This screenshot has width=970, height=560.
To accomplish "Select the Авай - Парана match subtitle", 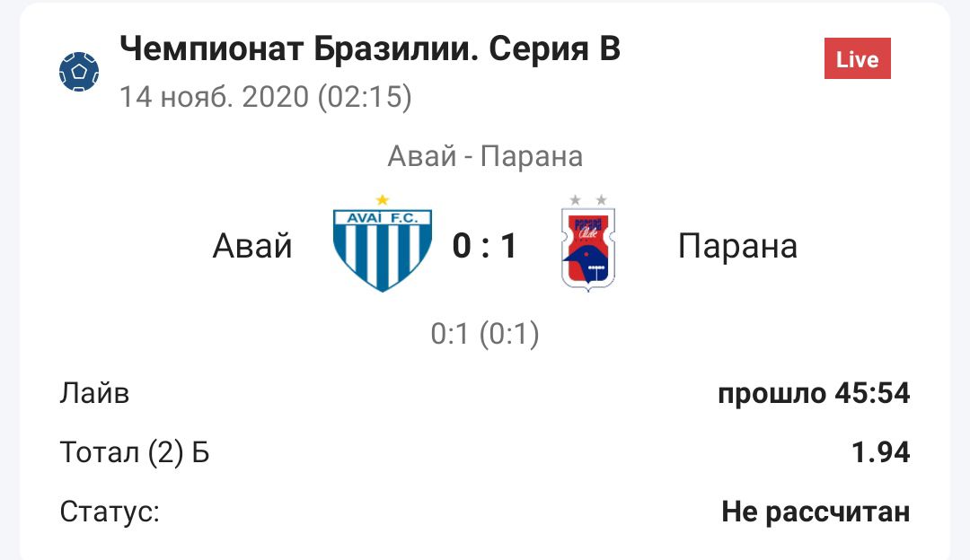I will coord(485,156).
